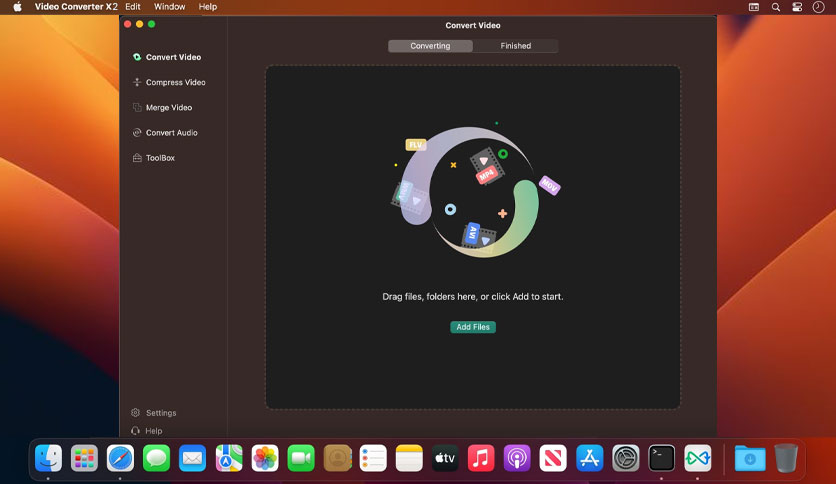Screen dimensions: 836x484
Task: Open the ToolBox section
Action: click(154, 158)
